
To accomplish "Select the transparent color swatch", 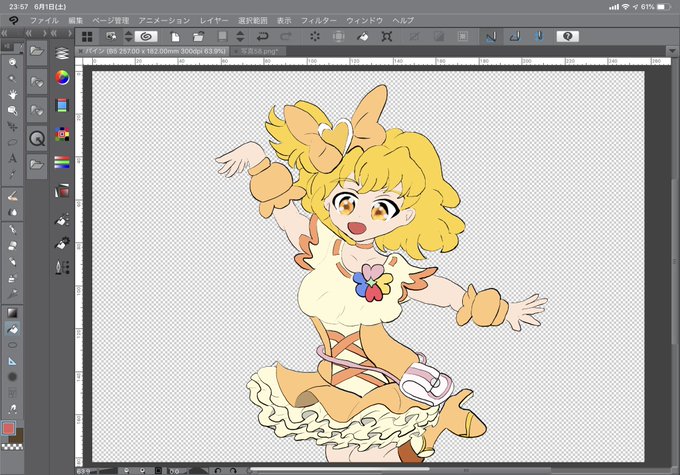I will point(12,446).
